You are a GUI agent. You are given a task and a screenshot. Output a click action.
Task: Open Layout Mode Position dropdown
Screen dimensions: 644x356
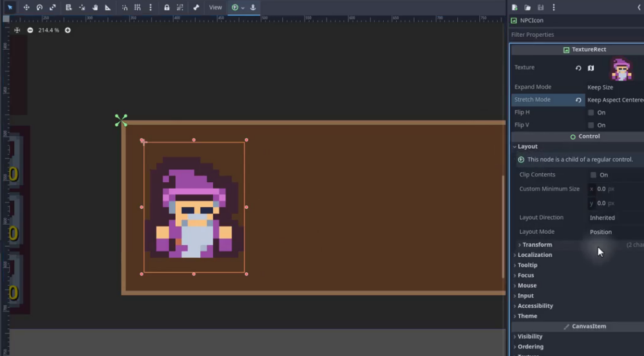[616, 232]
